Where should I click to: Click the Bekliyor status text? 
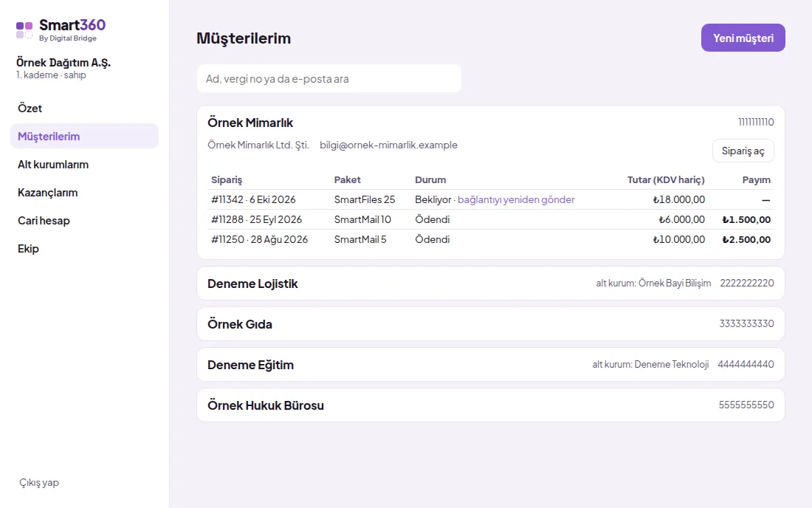(x=433, y=199)
